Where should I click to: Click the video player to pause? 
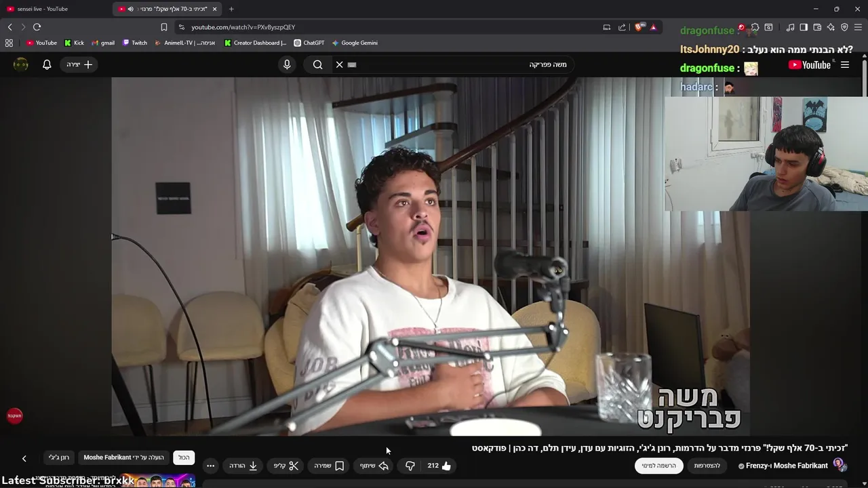pos(431,256)
